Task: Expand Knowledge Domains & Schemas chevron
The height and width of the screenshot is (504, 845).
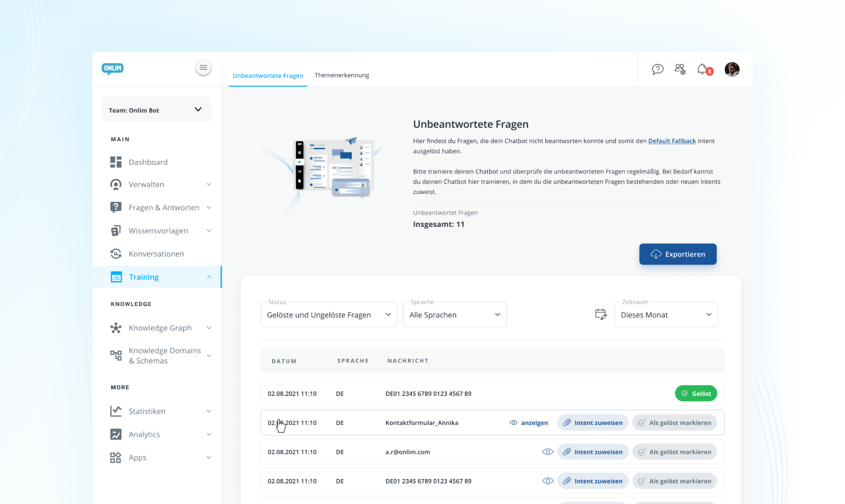Action: [x=209, y=356]
